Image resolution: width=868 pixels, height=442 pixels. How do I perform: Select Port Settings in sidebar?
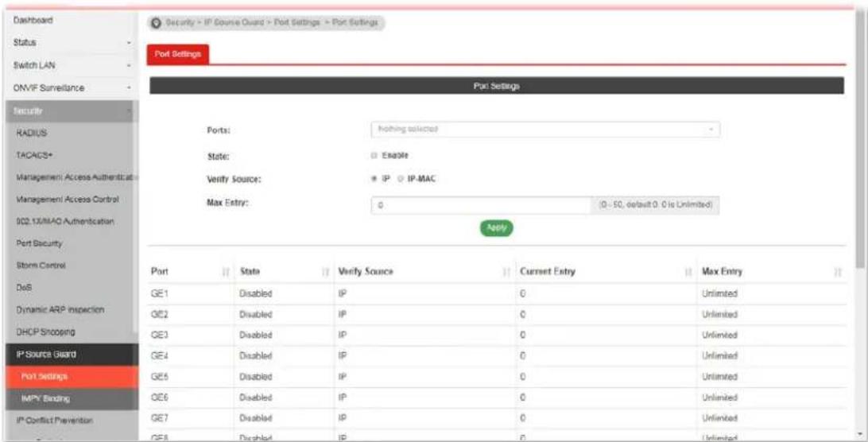click(x=72, y=377)
